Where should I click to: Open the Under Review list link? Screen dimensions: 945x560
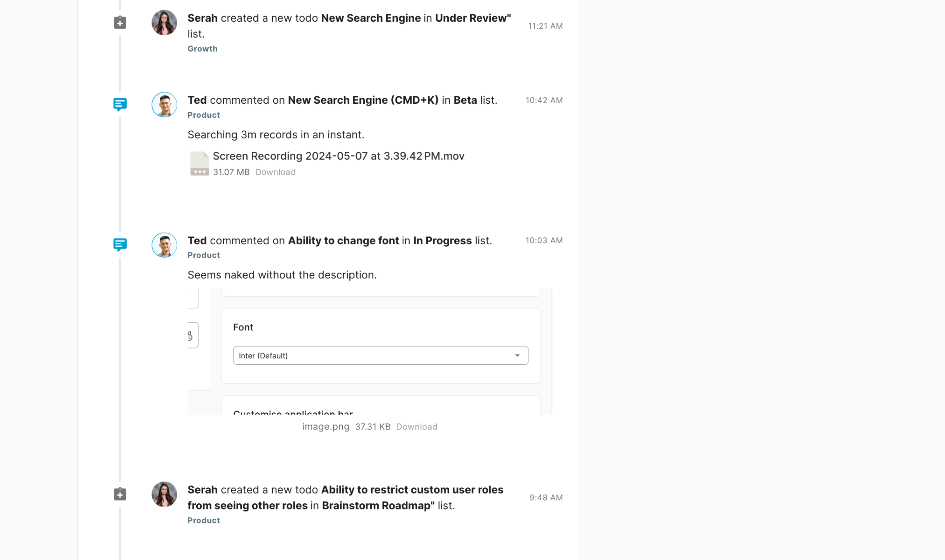[472, 18]
